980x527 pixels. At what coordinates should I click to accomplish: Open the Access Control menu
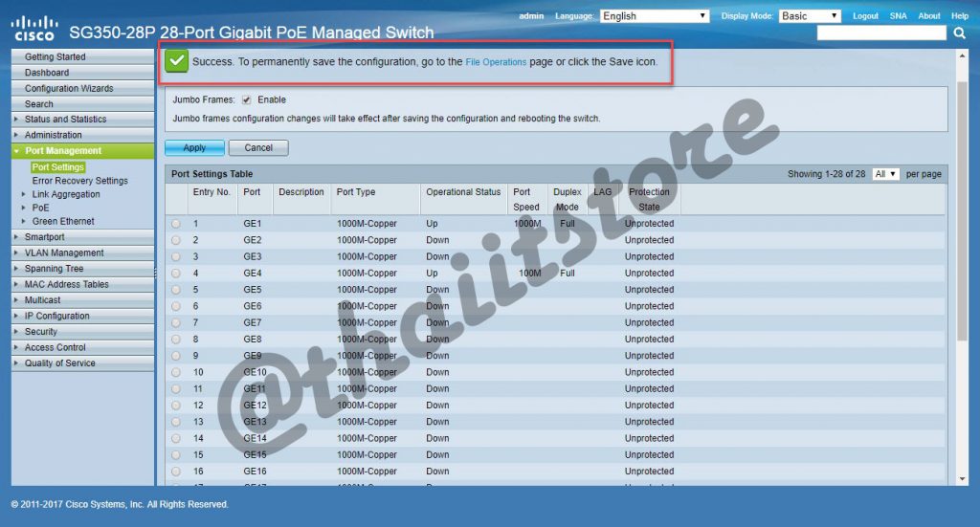pyautogui.click(x=82, y=347)
